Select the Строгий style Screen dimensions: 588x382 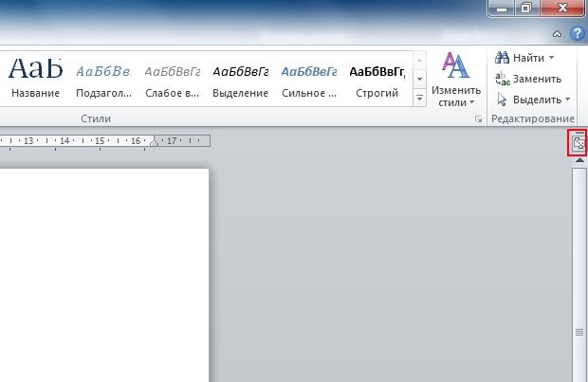click(377, 79)
